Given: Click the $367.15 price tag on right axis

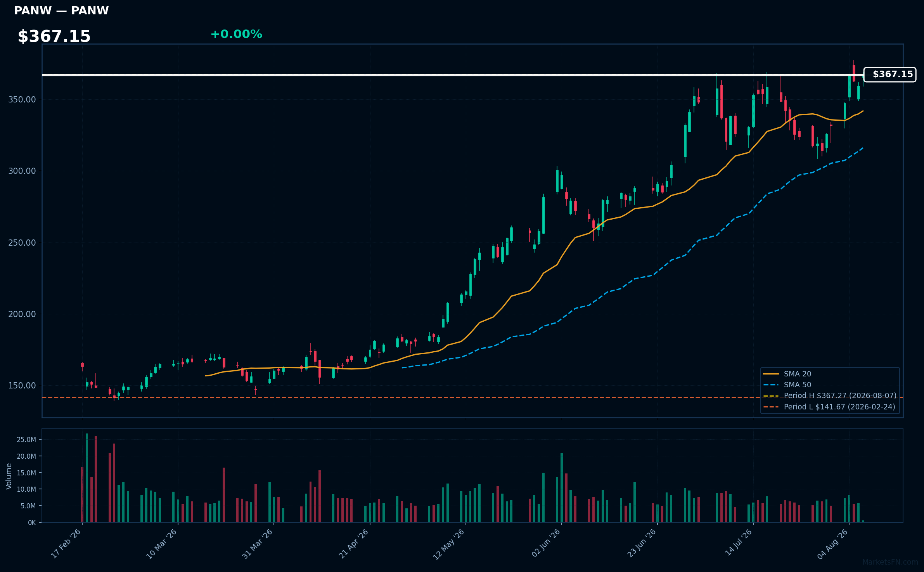Looking at the screenshot, I should click(x=890, y=75).
